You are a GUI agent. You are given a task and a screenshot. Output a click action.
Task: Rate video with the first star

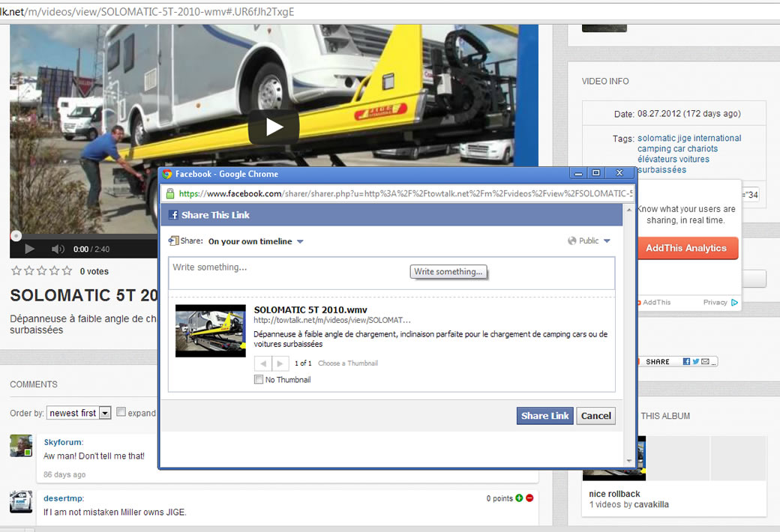[16, 270]
